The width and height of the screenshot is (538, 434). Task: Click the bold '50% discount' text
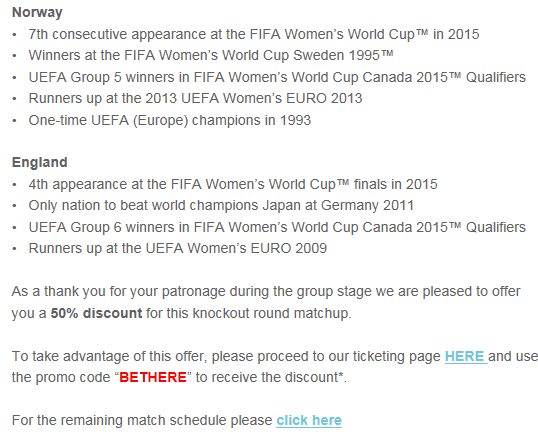[x=96, y=313]
